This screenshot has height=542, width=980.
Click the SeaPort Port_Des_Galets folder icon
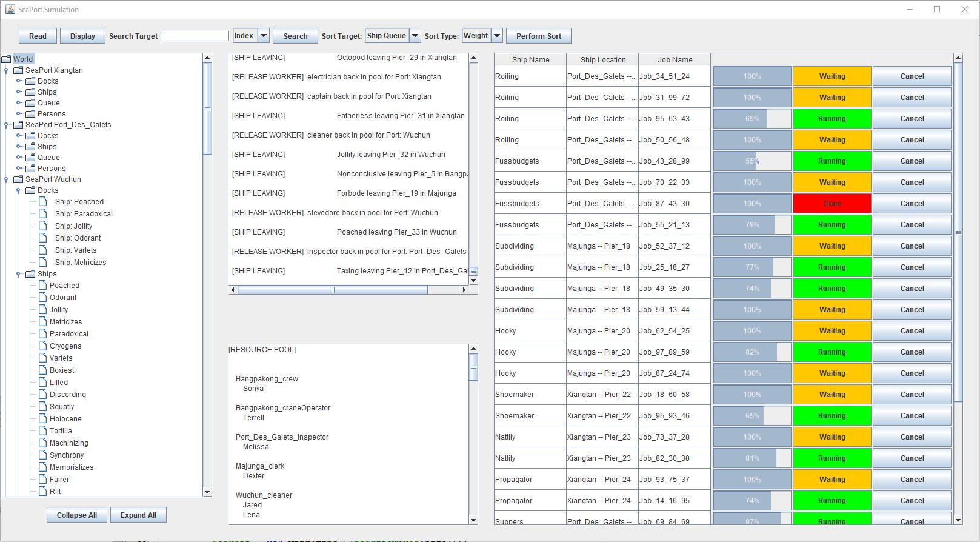tap(18, 125)
